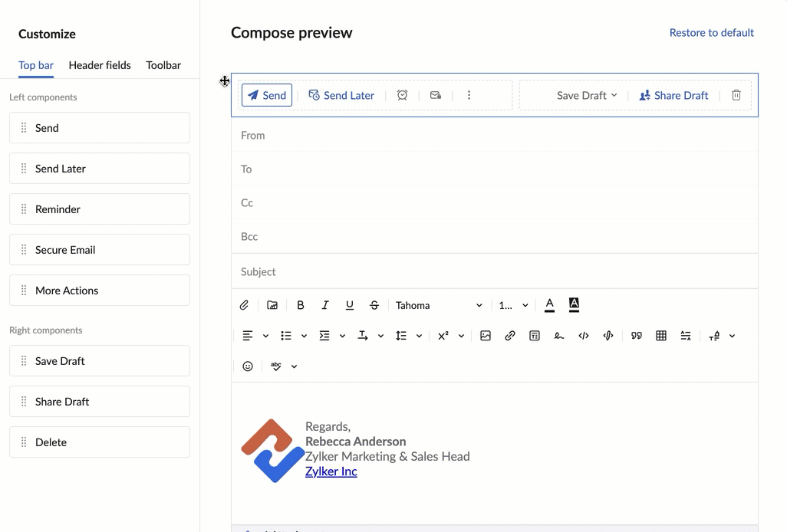
Task: Open the font color picker
Action: (x=549, y=304)
